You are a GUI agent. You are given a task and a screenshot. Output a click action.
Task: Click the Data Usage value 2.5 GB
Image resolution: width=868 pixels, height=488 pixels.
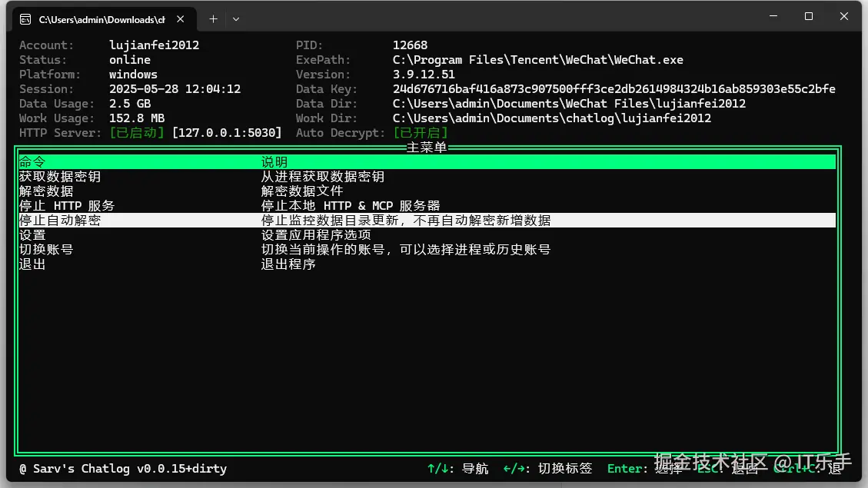pos(129,104)
